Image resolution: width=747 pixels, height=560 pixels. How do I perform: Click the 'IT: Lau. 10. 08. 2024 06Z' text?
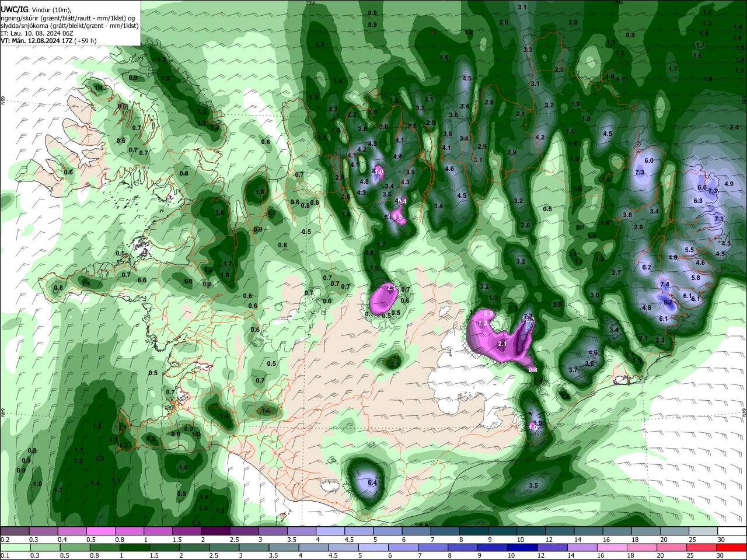37,33
